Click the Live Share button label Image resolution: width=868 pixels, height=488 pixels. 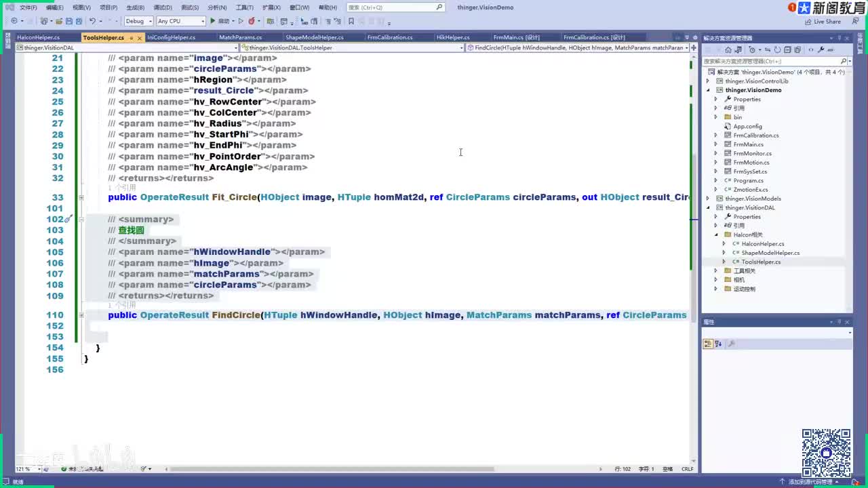tap(827, 22)
